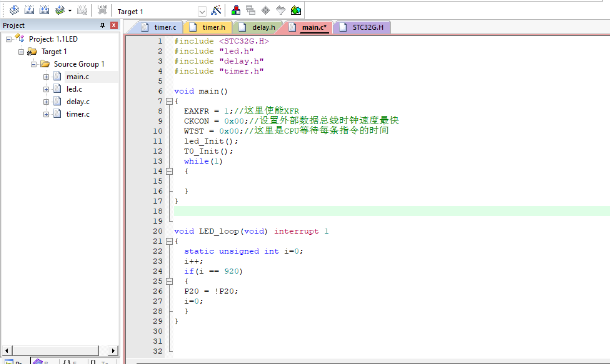Click the 'P20 = !P20;' statement
The image size is (610, 364).
point(211,291)
